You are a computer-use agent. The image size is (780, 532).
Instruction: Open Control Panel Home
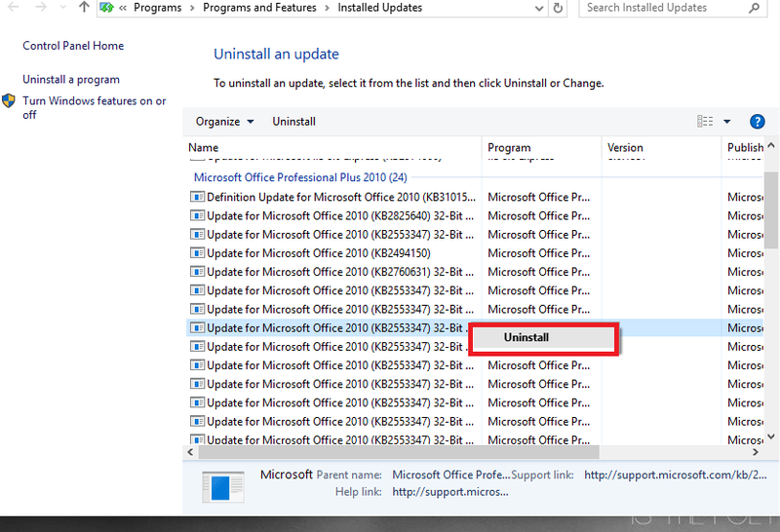coord(73,46)
